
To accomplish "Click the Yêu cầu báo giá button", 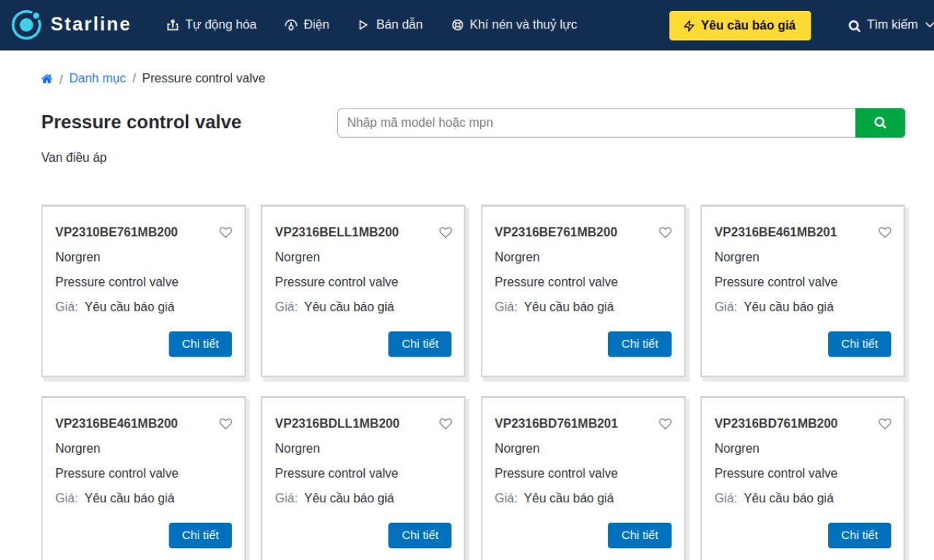I will 740,26.
